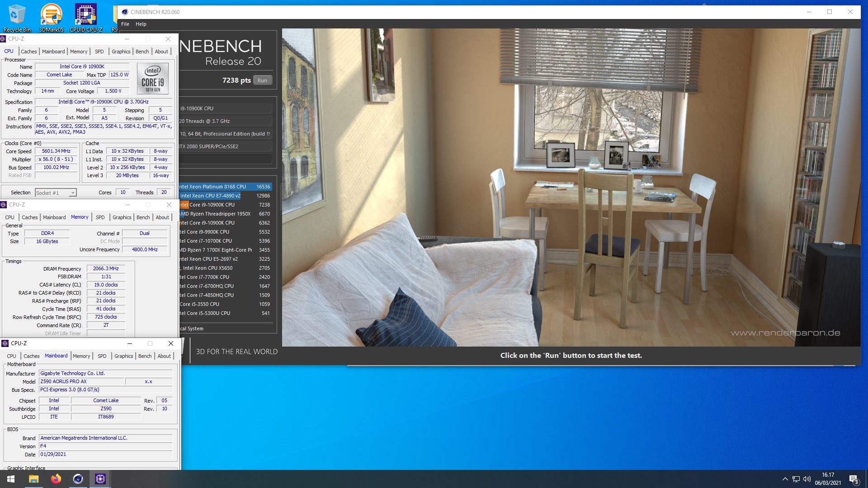Screen dimensions: 868x488
Task: Click the network tray icon
Action: pos(796,479)
